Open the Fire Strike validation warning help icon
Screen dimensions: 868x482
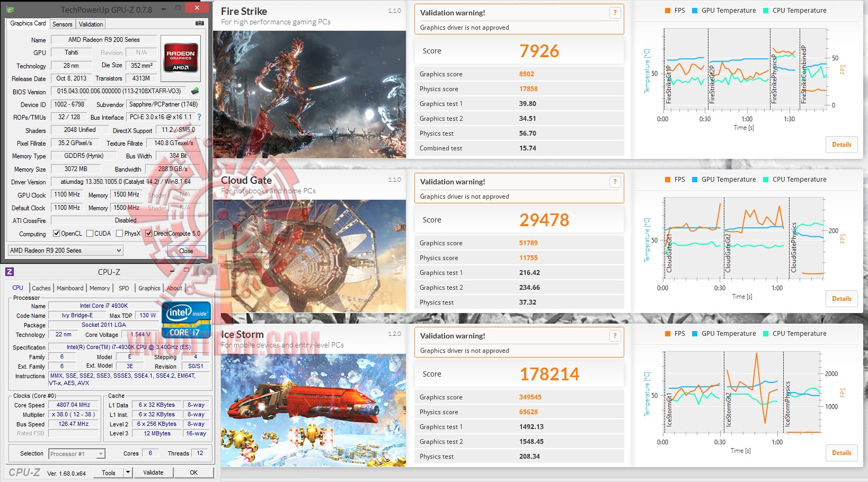click(615, 13)
